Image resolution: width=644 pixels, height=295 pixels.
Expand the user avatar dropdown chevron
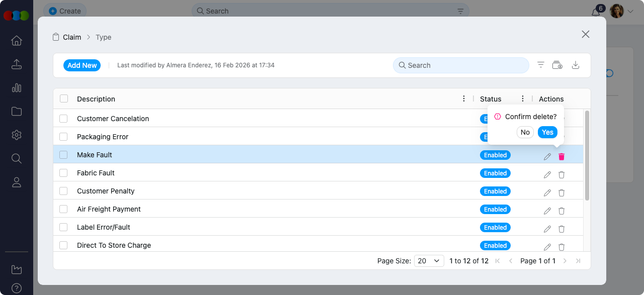[630, 11]
